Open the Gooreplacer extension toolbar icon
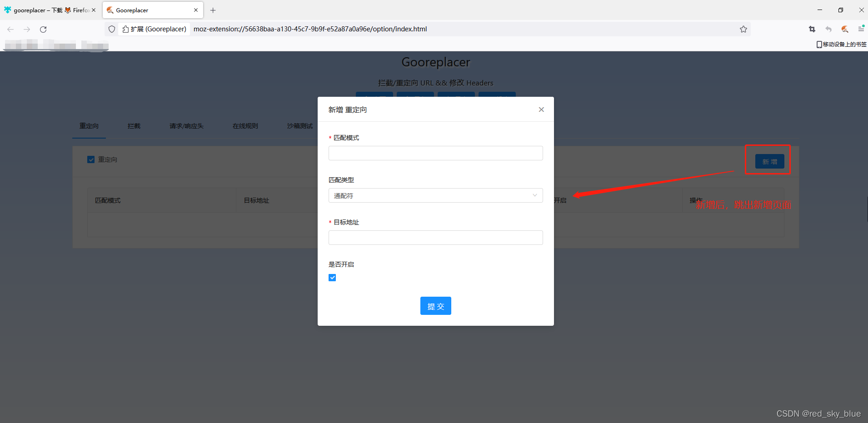The height and width of the screenshot is (423, 868). [845, 29]
